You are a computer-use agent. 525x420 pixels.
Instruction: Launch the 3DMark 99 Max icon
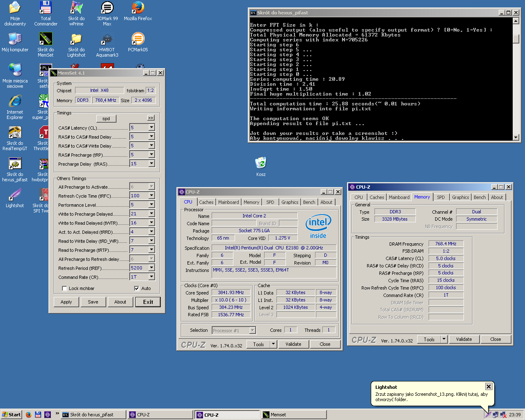click(107, 14)
